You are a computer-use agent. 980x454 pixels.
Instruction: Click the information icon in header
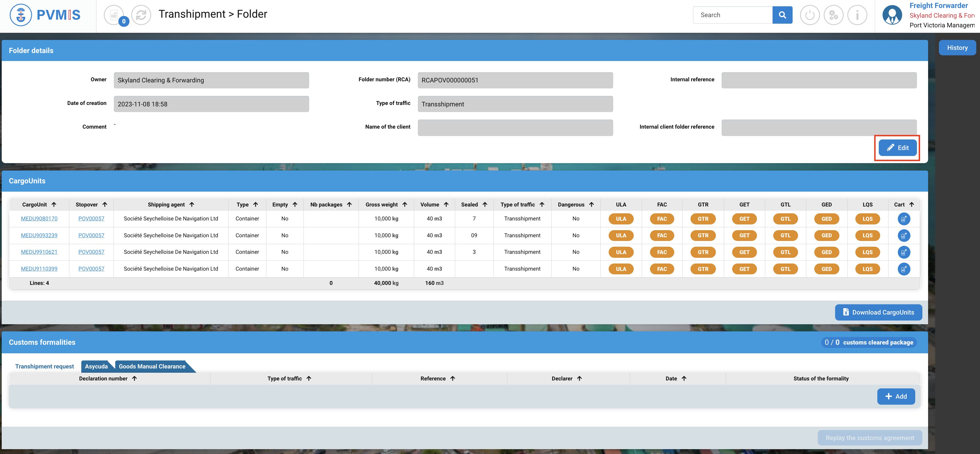857,15
